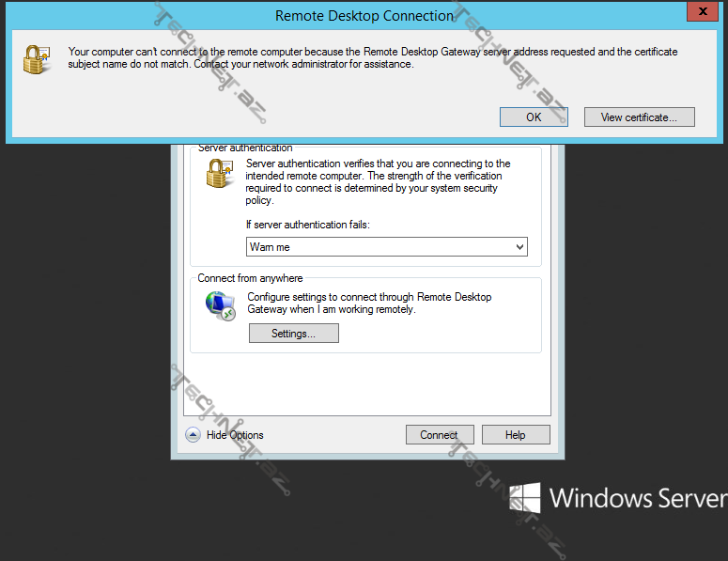Image resolution: width=728 pixels, height=561 pixels.
Task: Click the 'Connect from anywhere' group heading
Action: point(250,279)
